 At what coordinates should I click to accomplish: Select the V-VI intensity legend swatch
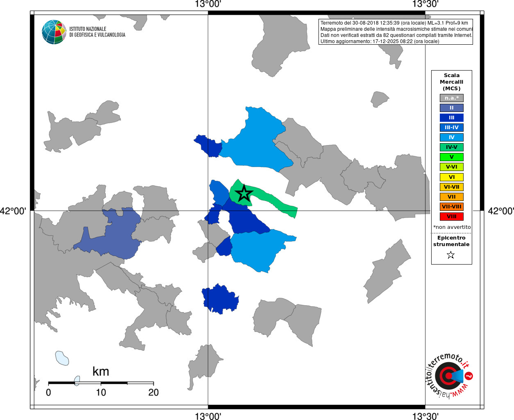coord(452,167)
